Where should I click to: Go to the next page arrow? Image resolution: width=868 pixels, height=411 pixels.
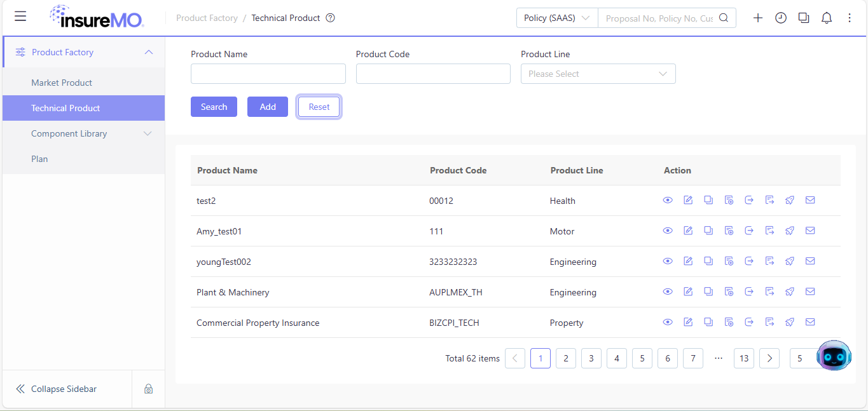(769, 358)
